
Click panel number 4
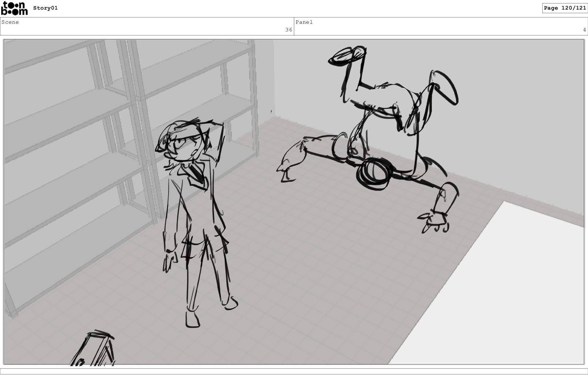[584, 30]
